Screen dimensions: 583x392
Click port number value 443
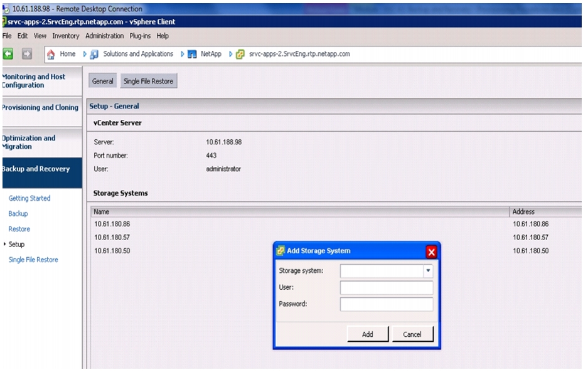(x=211, y=156)
